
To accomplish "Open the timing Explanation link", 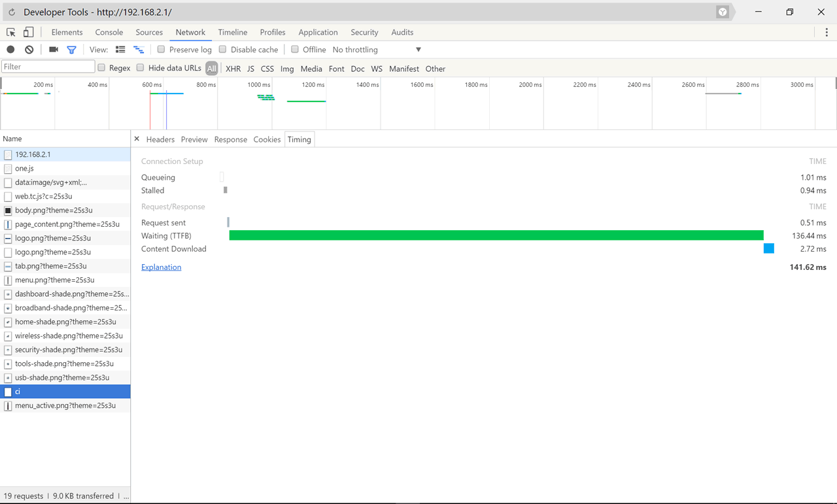I will coord(162,267).
